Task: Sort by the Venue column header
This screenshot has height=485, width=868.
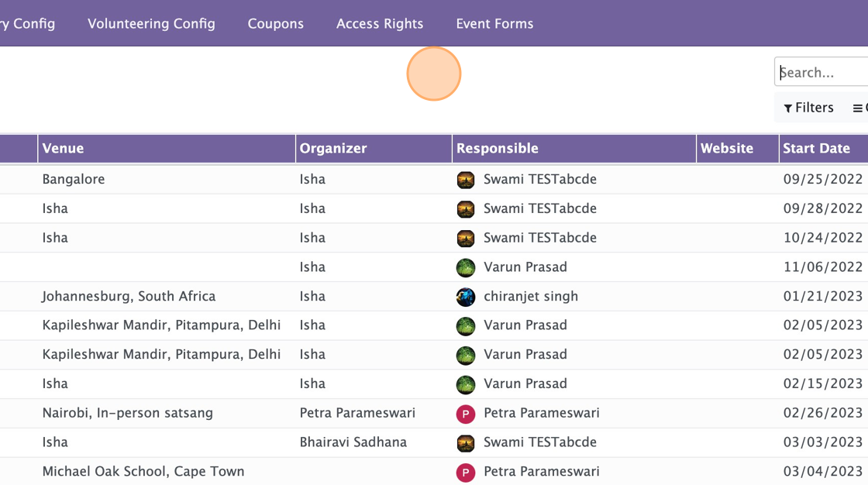Action: point(167,149)
